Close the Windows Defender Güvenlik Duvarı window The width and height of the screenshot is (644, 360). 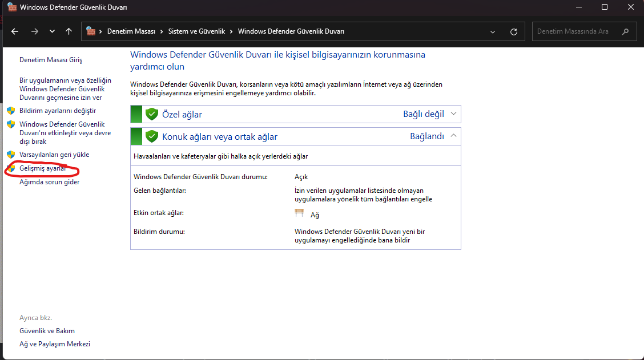[x=630, y=7]
